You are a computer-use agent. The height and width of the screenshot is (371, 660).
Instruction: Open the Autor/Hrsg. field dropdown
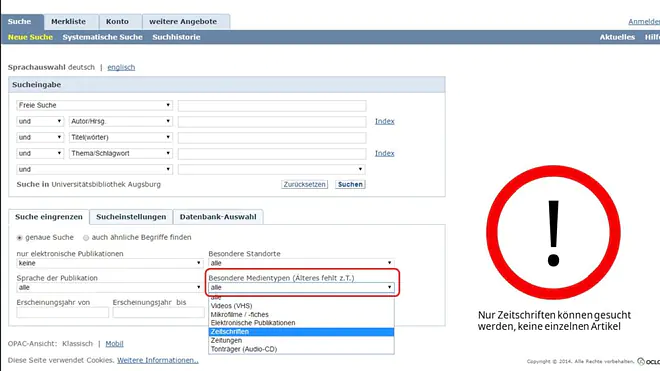point(120,121)
